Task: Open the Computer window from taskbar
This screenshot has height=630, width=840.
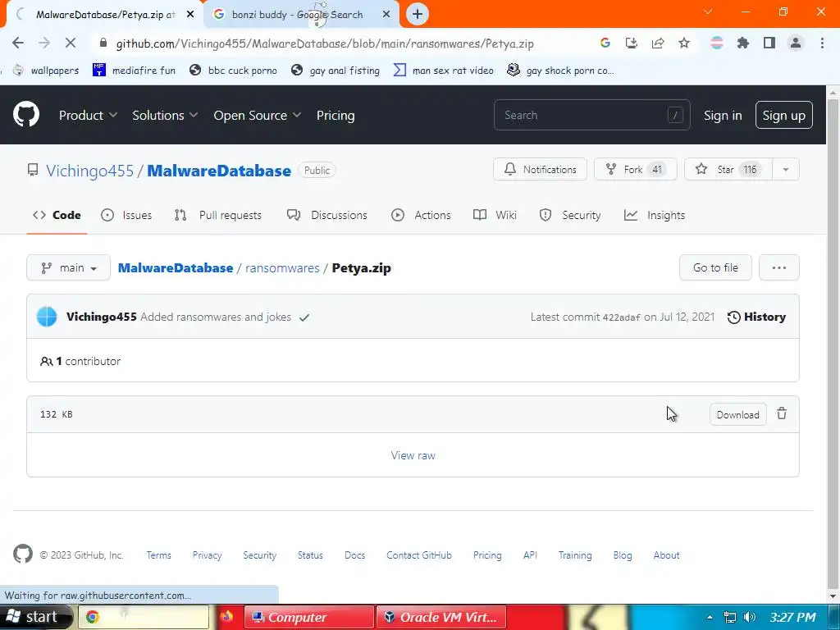Action: click(x=308, y=617)
